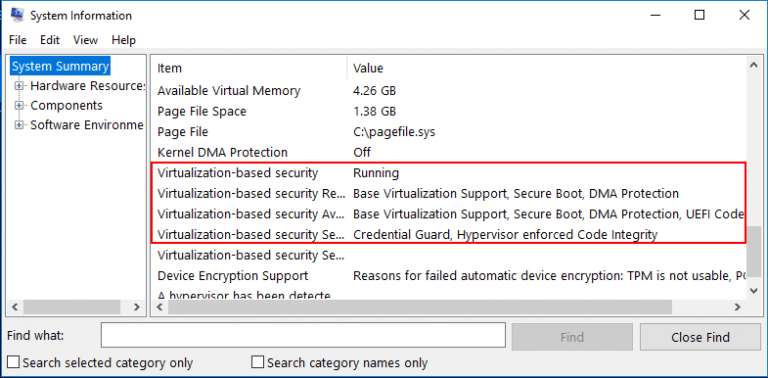The width and height of the screenshot is (768, 378).
Task: Click the Close Find button
Action: click(700, 337)
